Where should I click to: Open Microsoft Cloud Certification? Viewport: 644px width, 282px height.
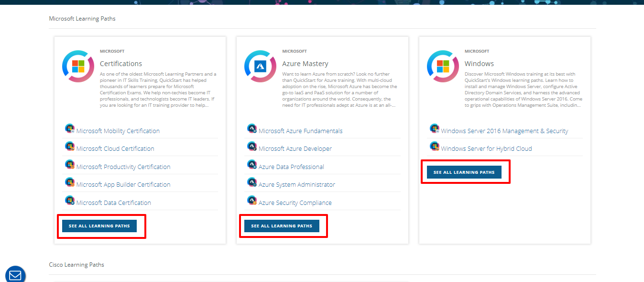pyautogui.click(x=115, y=148)
